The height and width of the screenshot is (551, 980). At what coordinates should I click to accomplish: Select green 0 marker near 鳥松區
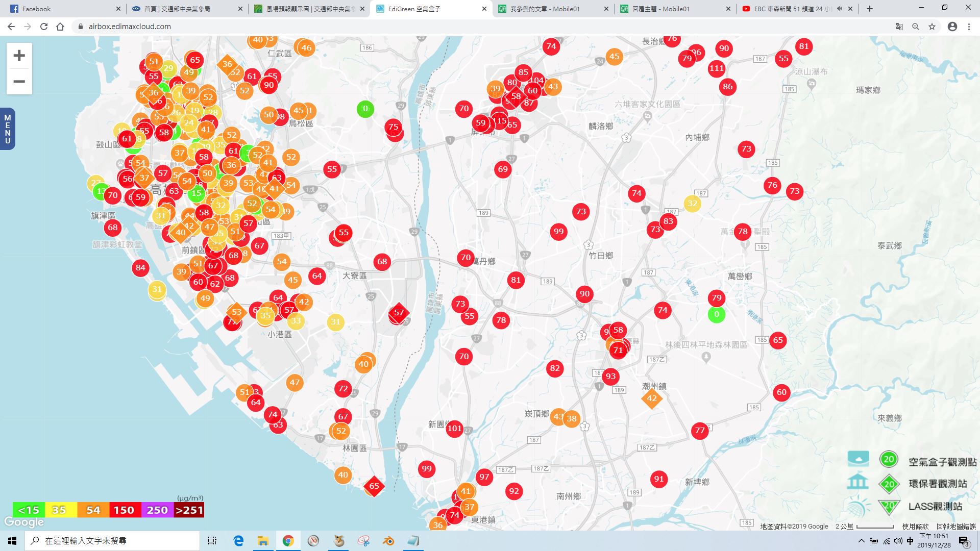pyautogui.click(x=365, y=108)
